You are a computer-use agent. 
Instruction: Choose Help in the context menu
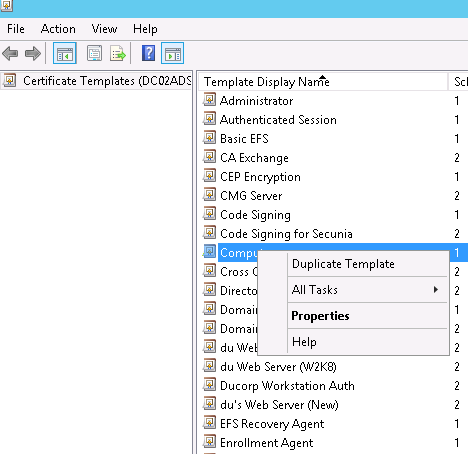304,342
